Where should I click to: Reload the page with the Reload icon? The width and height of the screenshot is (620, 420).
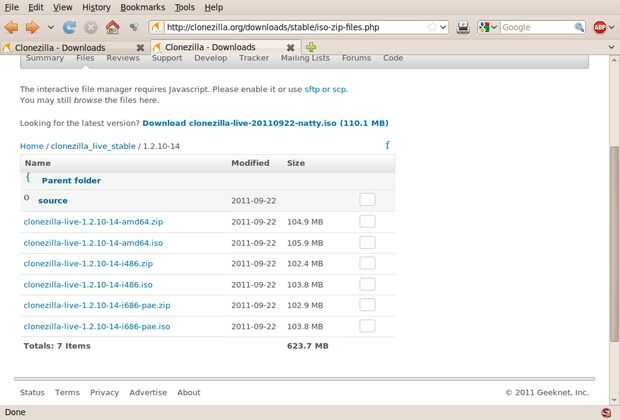(70, 27)
